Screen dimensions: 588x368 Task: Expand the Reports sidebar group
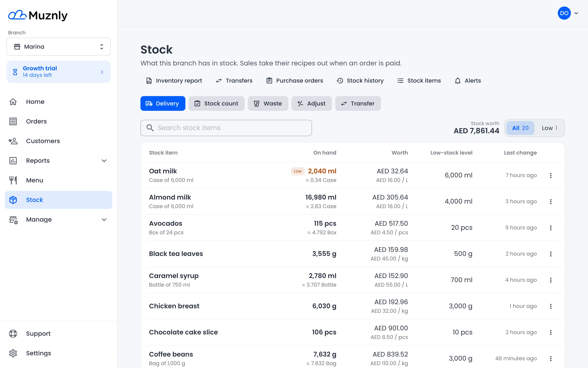tap(59, 161)
